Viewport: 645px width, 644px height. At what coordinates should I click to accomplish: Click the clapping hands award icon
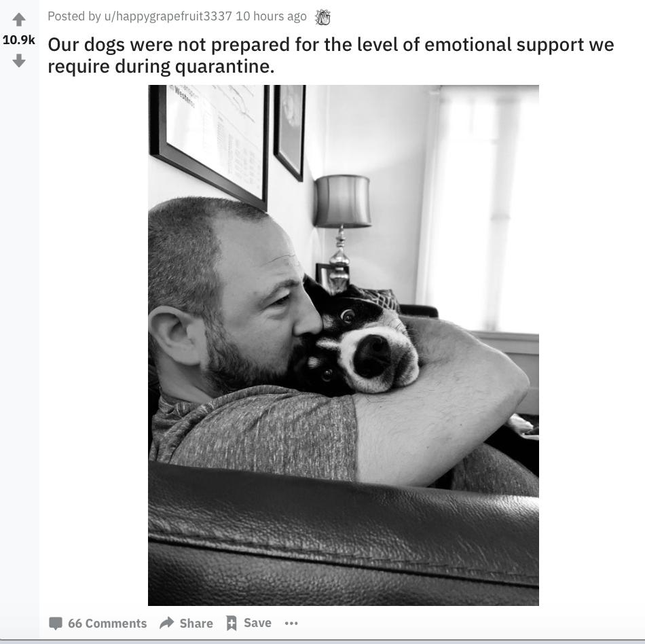click(x=322, y=17)
